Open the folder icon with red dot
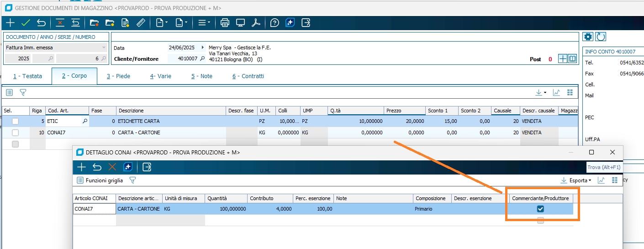The width and height of the screenshot is (644, 249). point(95,22)
